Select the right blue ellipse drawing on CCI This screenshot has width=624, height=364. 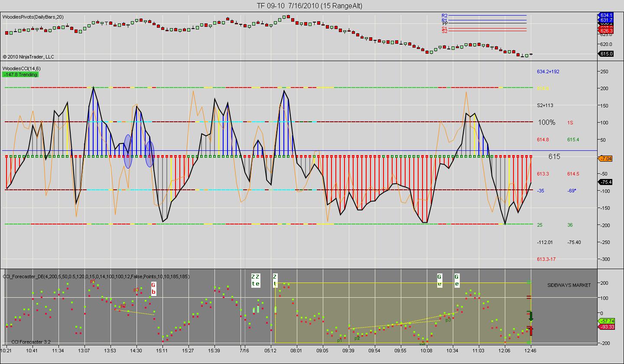149,154
